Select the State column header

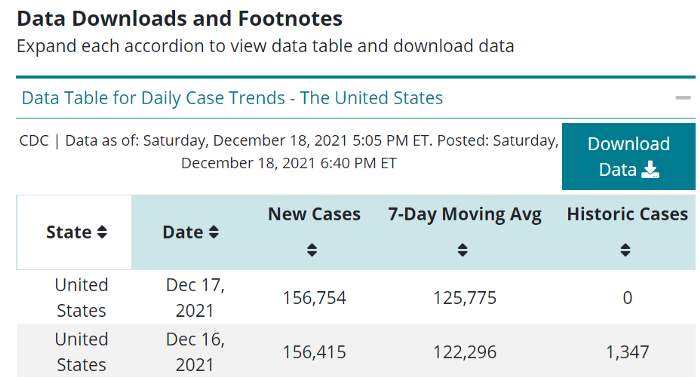coord(74,232)
